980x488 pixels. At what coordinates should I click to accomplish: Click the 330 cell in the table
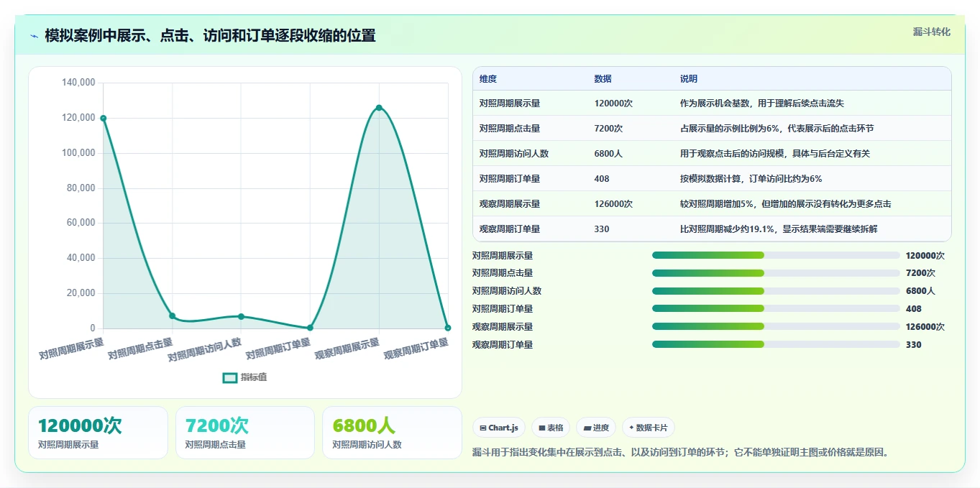point(602,229)
